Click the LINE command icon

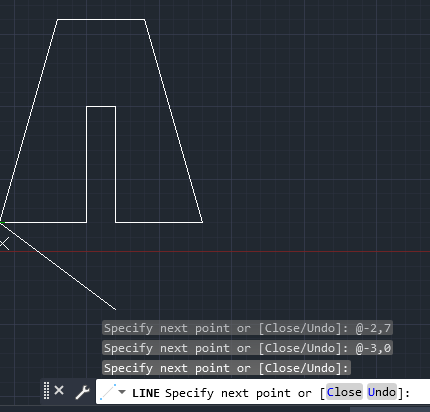[x=108, y=392]
